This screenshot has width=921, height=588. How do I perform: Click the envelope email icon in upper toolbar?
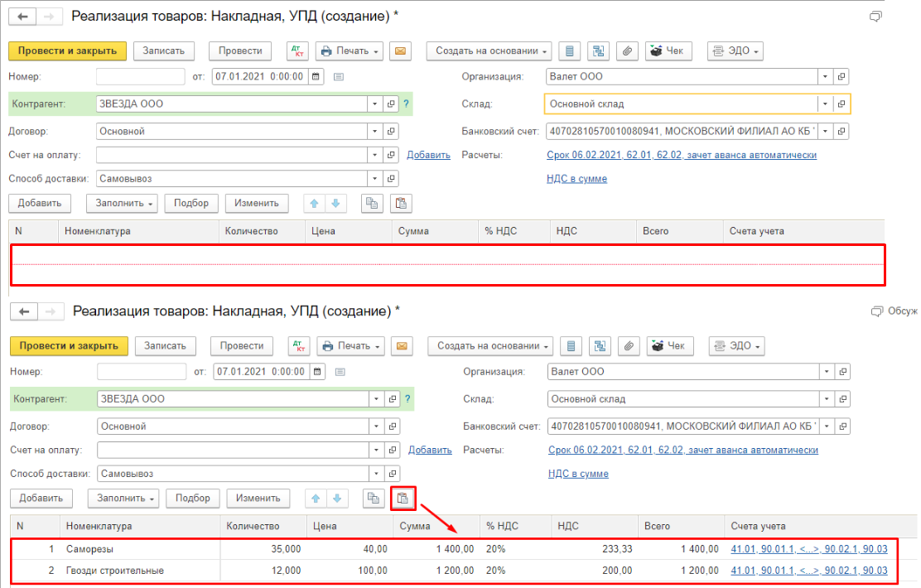coord(401,51)
